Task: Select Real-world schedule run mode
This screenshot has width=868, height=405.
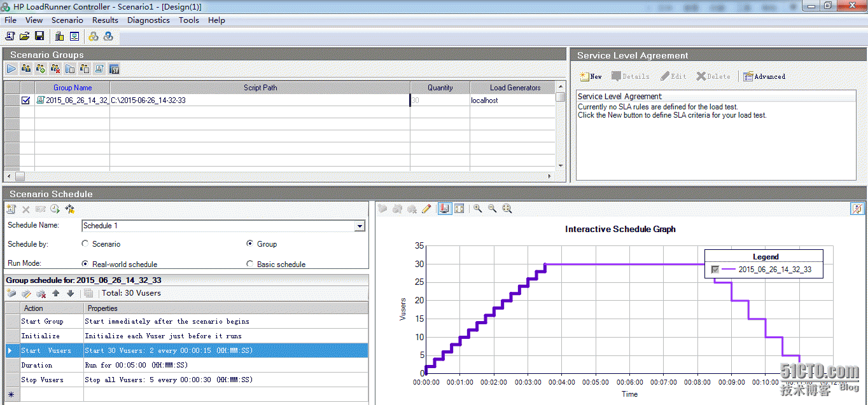Action: (x=85, y=264)
